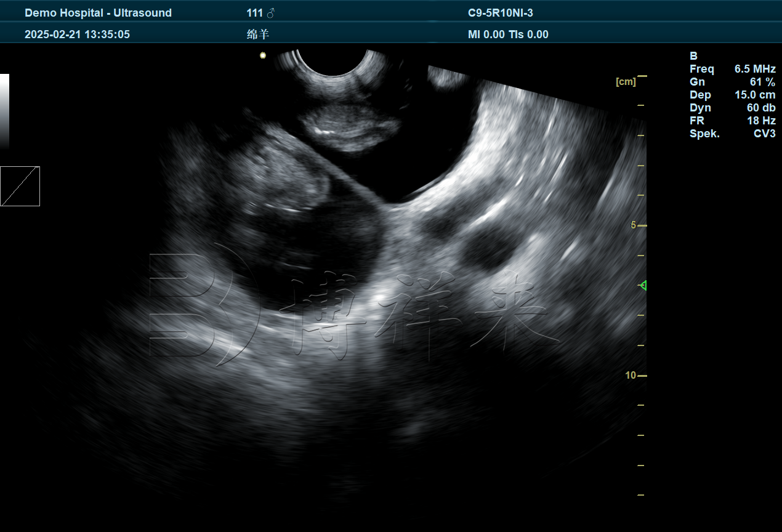Select the Dep 15.0 cm depth setting

[x=732, y=95]
